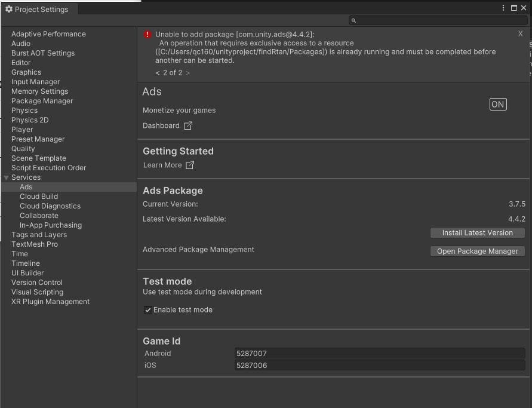Open Player settings category
Screen dimensions: 532x408
coord(22,130)
